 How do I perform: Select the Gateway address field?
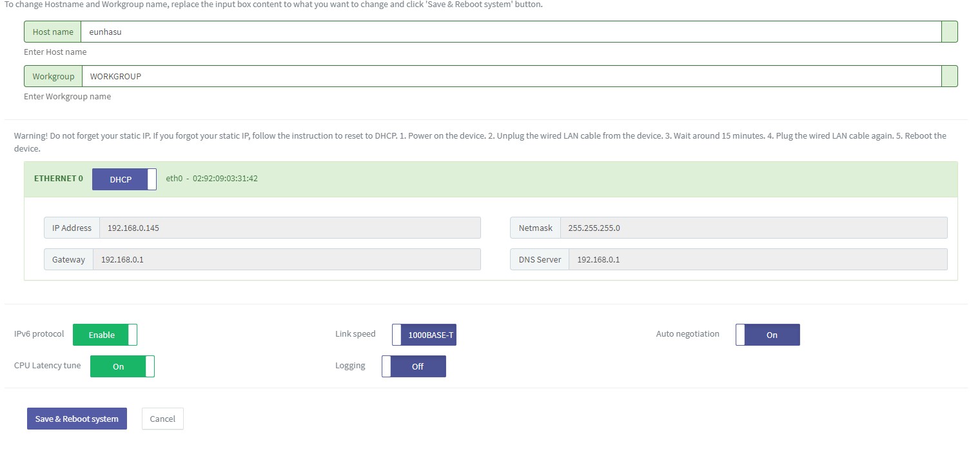coord(286,259)
